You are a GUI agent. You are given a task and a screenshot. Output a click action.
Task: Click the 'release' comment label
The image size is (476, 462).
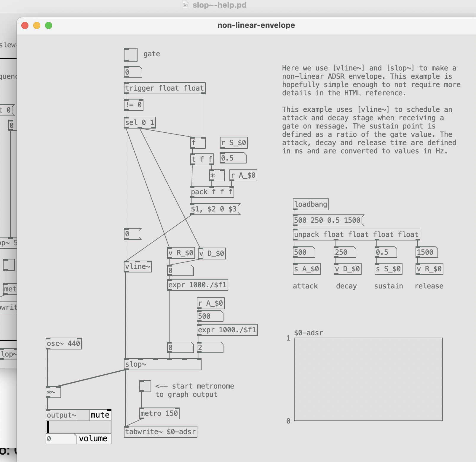point(429,286)
